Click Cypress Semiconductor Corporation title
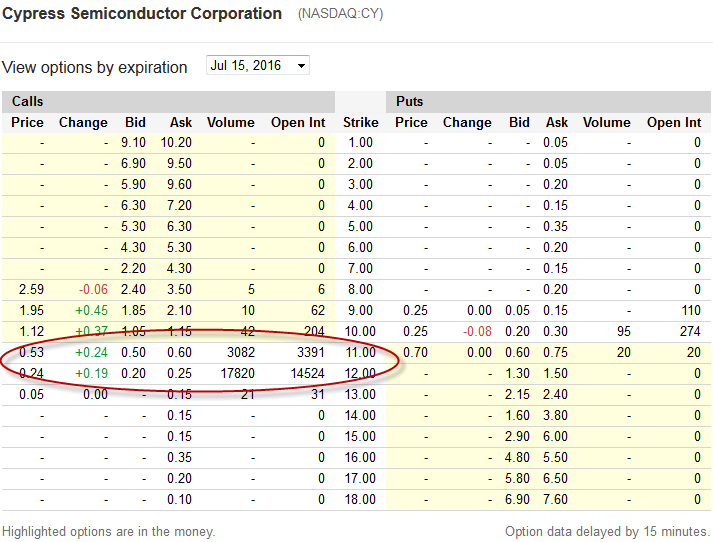 142,14
